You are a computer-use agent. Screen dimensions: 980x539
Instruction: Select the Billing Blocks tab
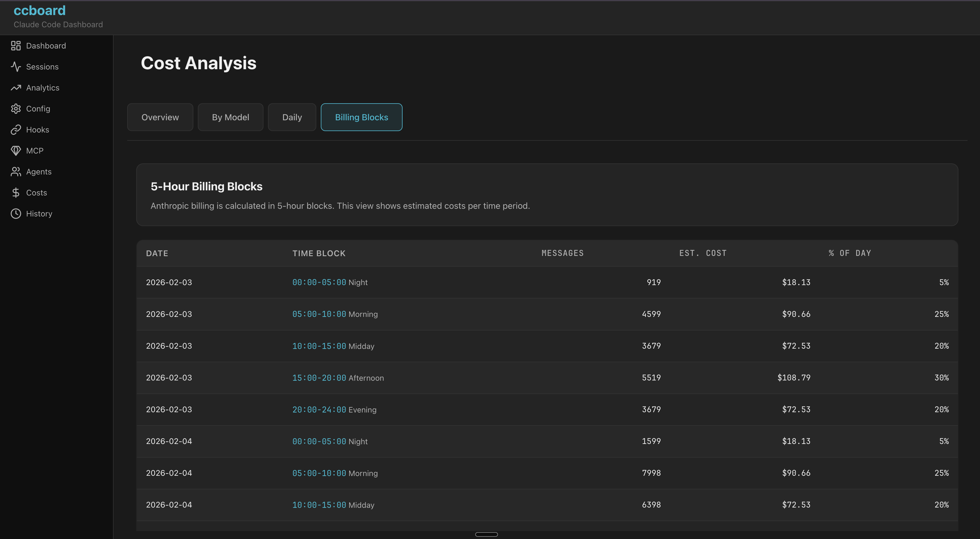(361, 117)
